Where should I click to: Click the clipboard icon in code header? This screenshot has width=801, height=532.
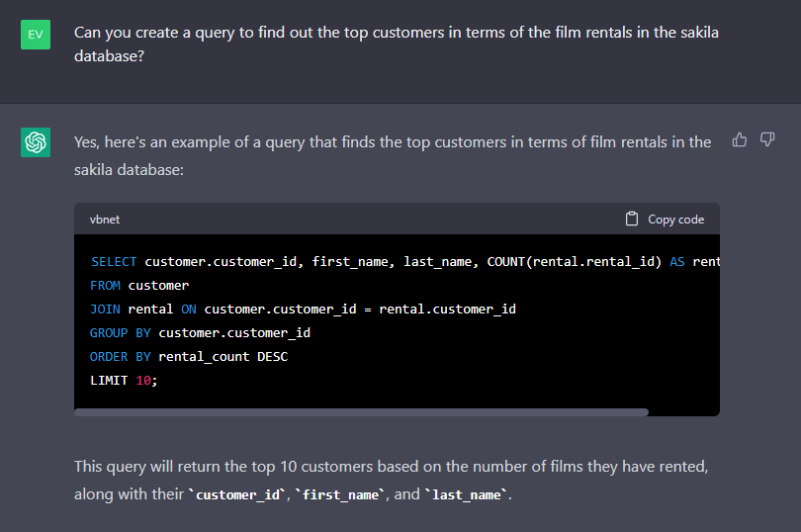pyautogui.click(x=631, y=219)
